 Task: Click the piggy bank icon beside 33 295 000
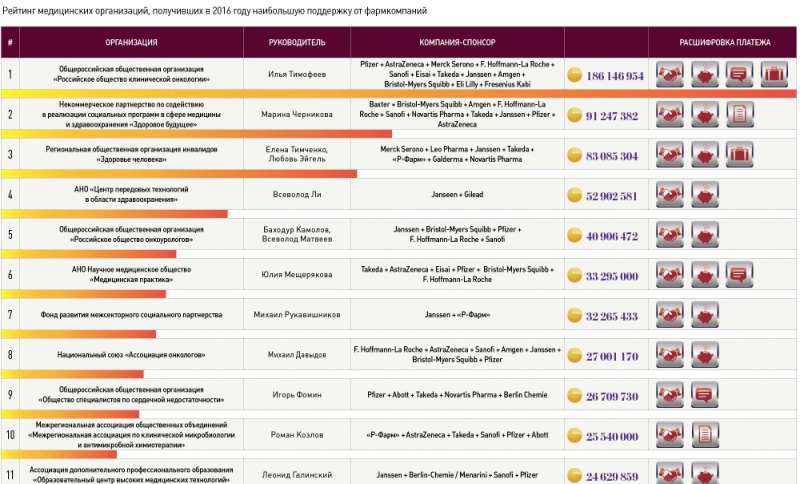tap(705, 275)
